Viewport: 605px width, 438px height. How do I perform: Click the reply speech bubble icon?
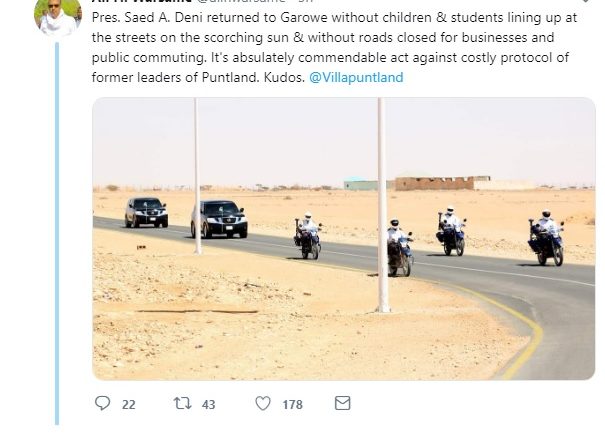[x=103, y=403]
